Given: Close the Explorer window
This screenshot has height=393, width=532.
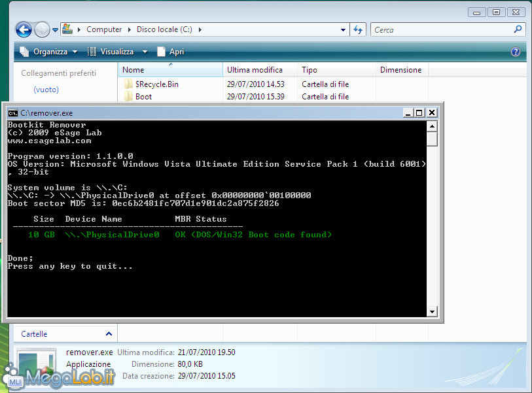Looking at the screenshot, I should 516,12.
